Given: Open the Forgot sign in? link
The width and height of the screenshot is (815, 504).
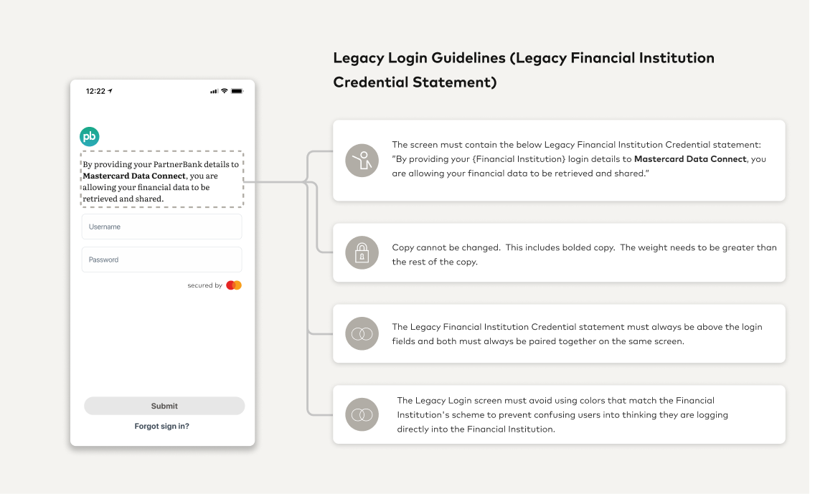Looking at the screenshot, I should click(x=161, y=426).
